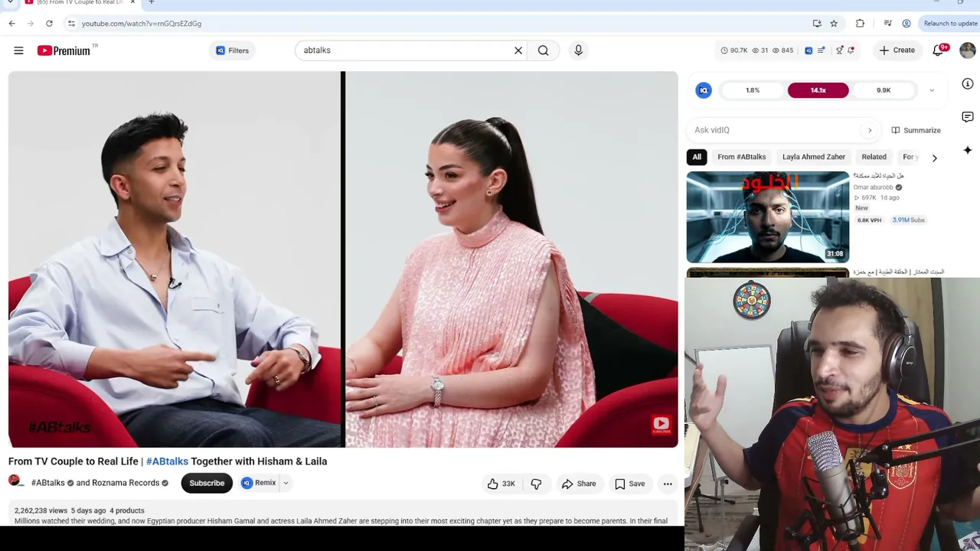The width and height of the screenshot is (980, 551).
Task: Click the #ABtalks hashtag in video title
Action: [167, 461]
